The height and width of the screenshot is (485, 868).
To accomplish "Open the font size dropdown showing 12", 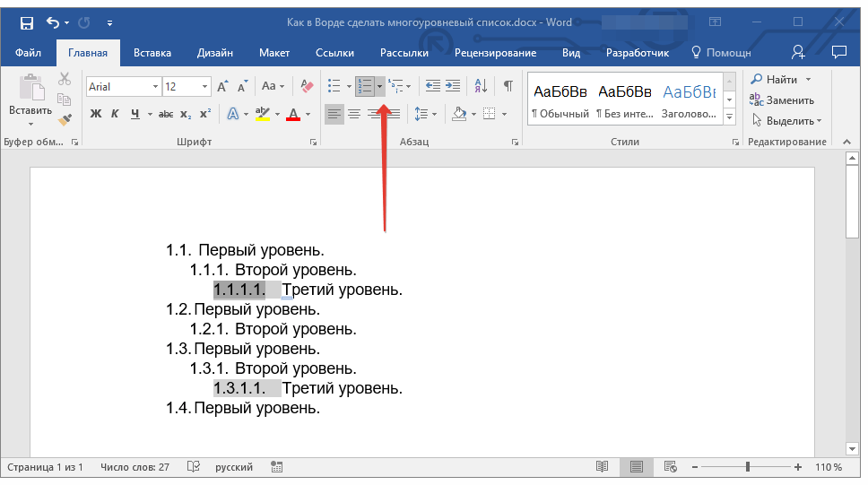I will [205, 87].
